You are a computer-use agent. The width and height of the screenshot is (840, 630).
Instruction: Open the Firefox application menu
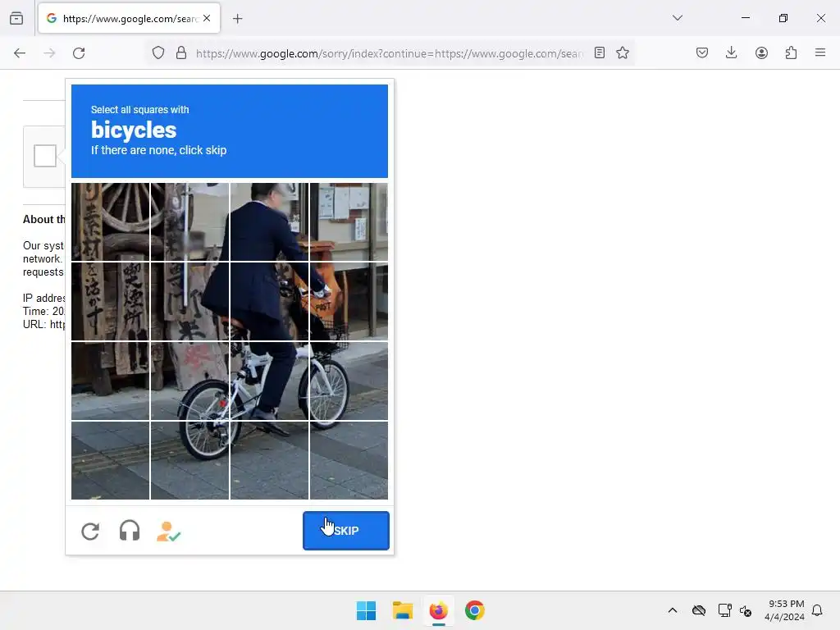(x=820, y=52)
